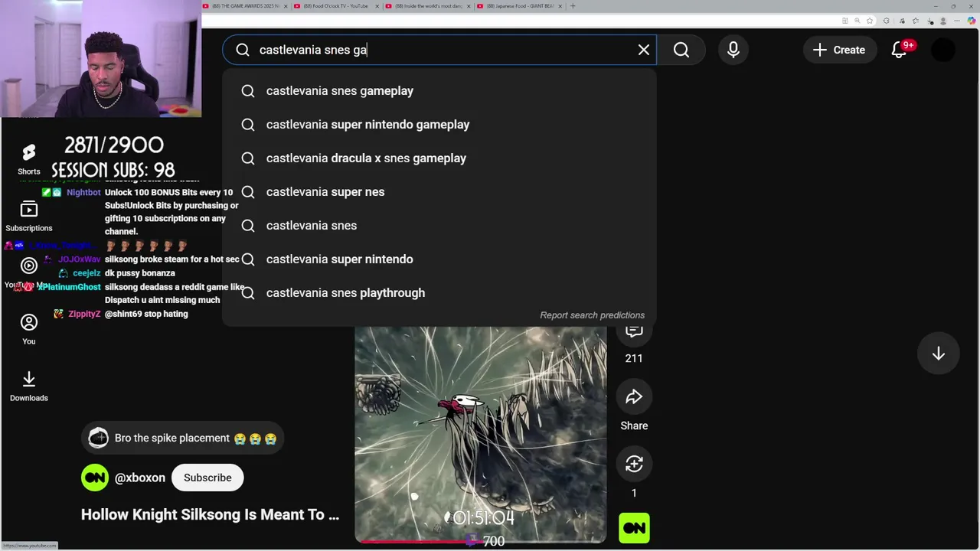This screenshot has width=980, height=551.
Task: Go to the next Short with down arrow
Action: (939, 354)
